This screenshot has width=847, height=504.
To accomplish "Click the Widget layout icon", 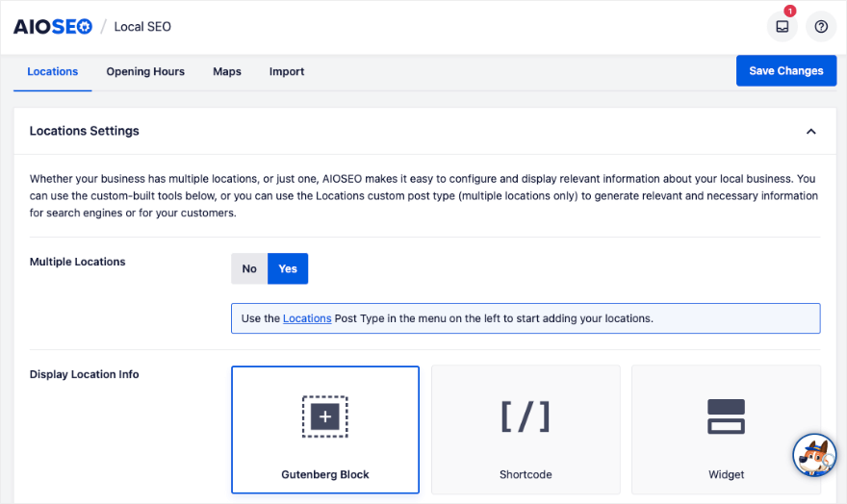I will (x=726, y=416).
